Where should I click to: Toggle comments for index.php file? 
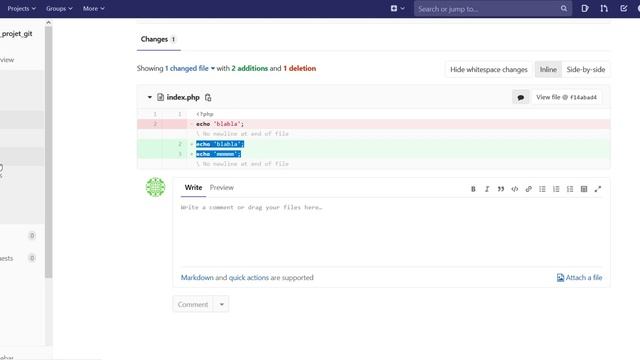point(520,98)
